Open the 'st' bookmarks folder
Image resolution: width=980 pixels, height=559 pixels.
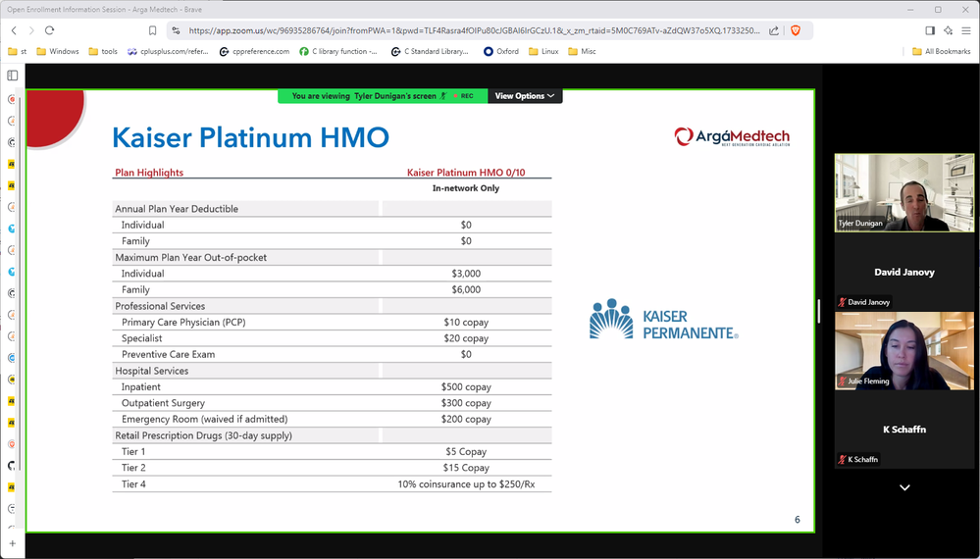18,51
